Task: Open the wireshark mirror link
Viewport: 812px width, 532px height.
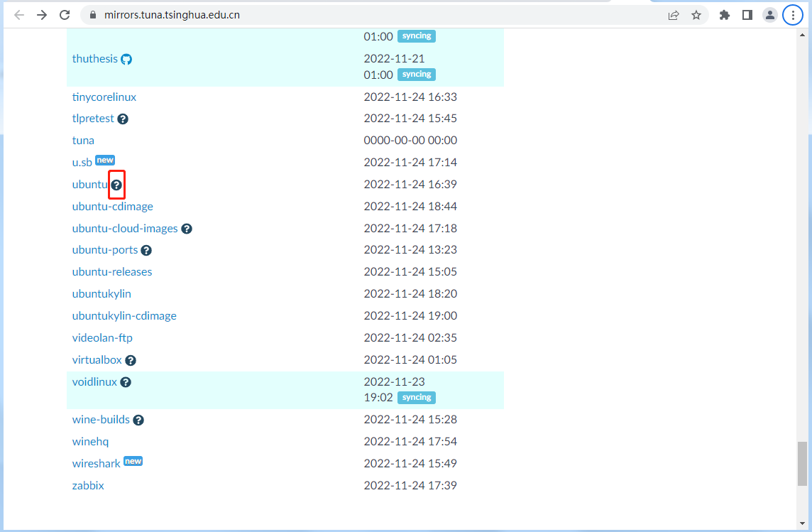Action: 96,464
